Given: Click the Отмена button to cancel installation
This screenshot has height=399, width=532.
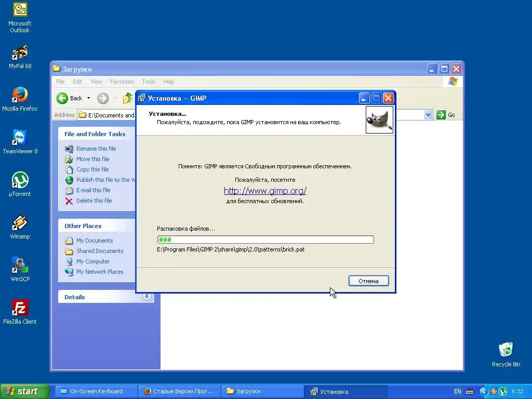Looking at the screenshot, I should (368, 281).
